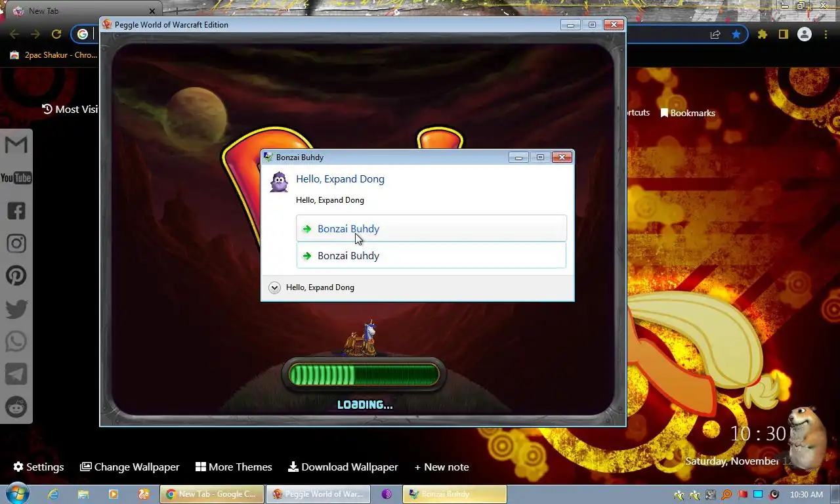Reload the Chrome page

click(x=56, y=34)
